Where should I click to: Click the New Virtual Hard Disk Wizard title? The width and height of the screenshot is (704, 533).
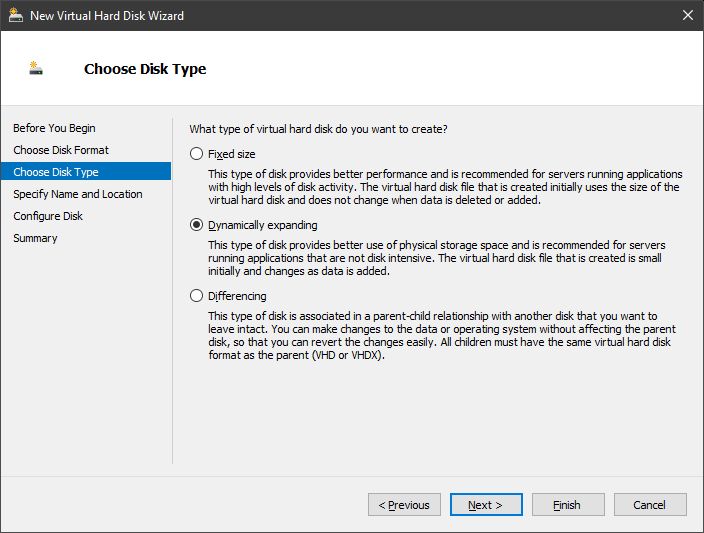coord(107,16)
